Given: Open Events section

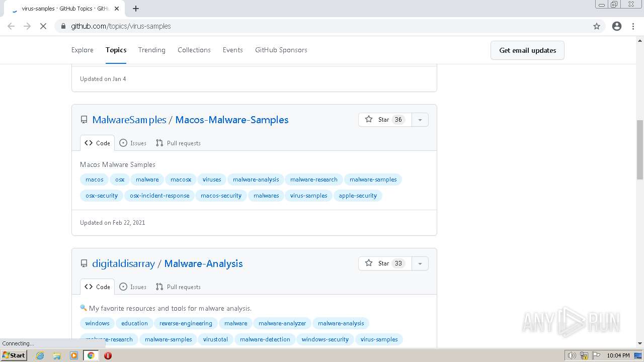Looking at the screenshot, I should click(233, 50).
